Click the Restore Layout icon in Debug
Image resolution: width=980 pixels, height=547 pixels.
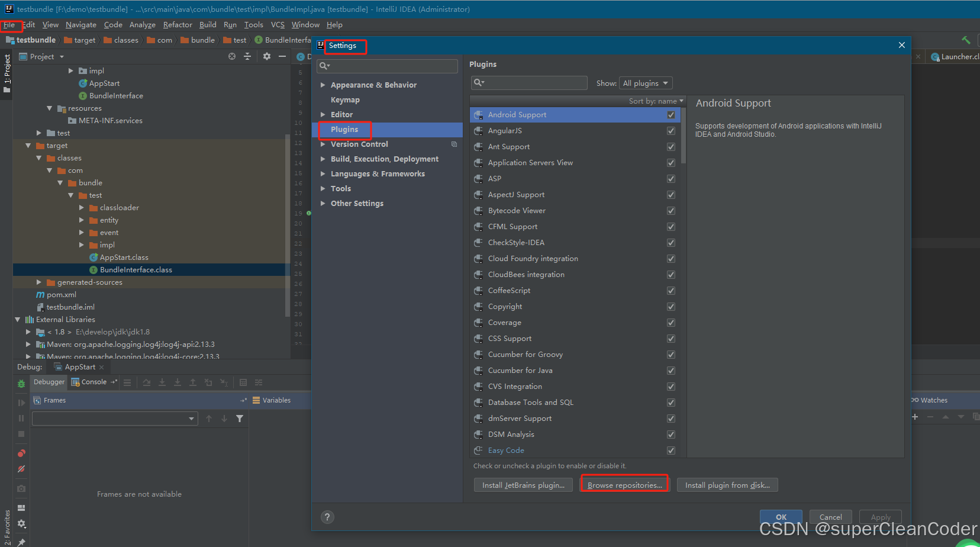click(21, 508)
